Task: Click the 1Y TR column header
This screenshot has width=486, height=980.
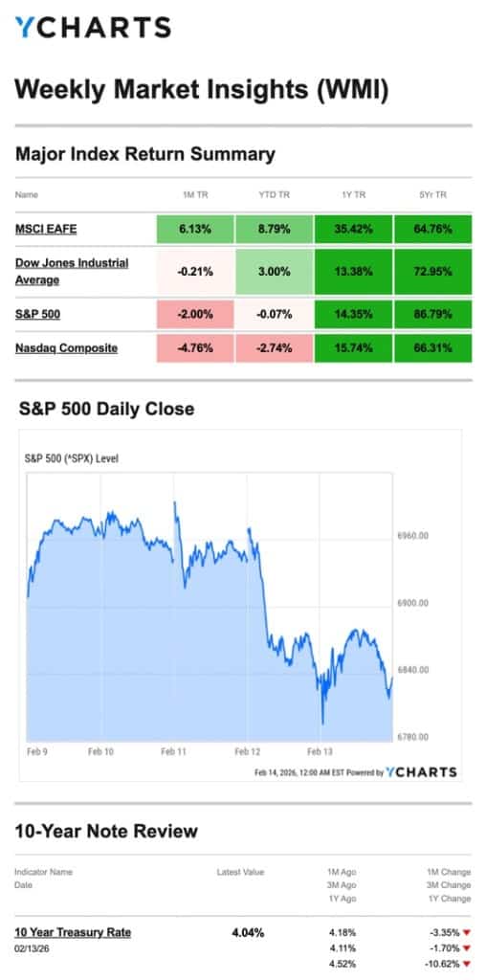Action: (354, 195)
